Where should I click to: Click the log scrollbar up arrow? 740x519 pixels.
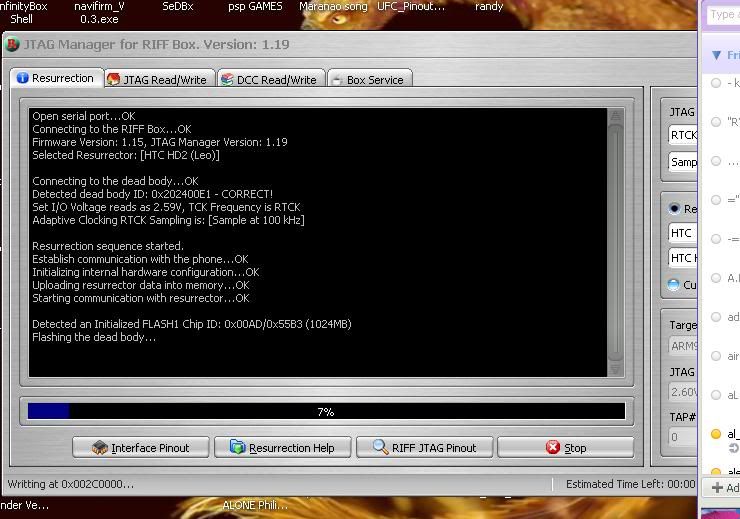pos(615,116)
